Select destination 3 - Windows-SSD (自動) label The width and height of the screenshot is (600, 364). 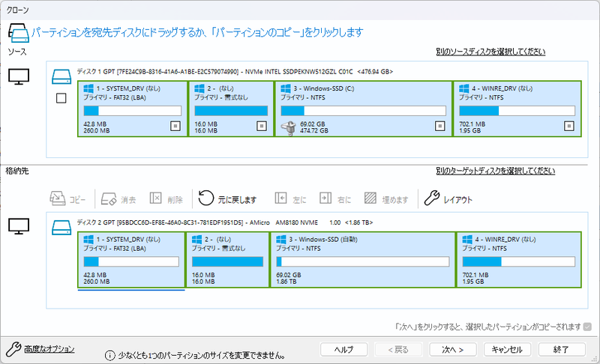(x=323, y=240)
